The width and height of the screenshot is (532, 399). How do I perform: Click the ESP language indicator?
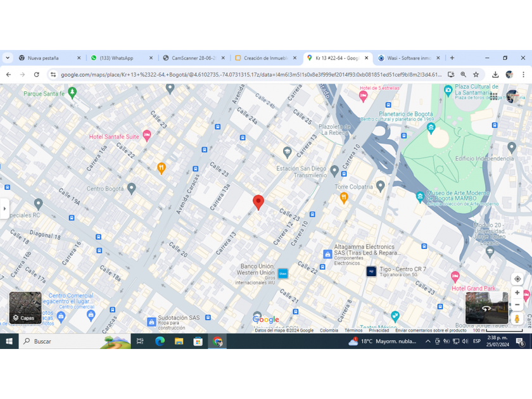pos(477,341)
